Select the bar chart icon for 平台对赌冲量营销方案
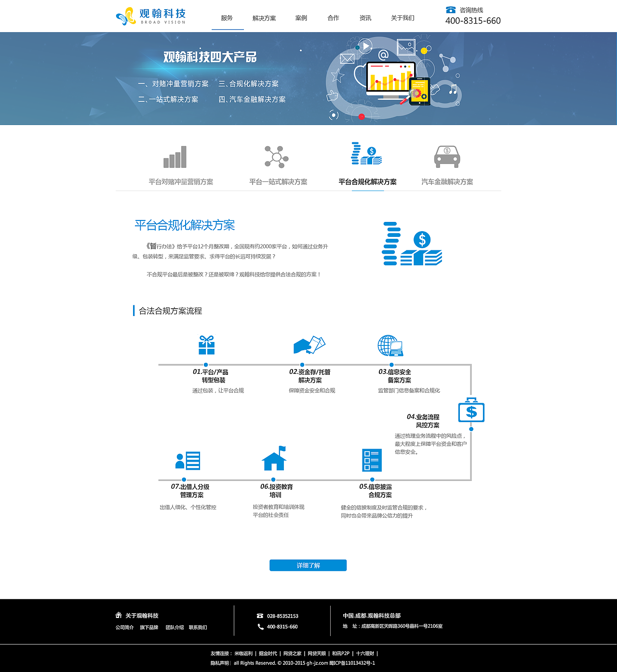The image size is (617, 672). coord(175,157)
